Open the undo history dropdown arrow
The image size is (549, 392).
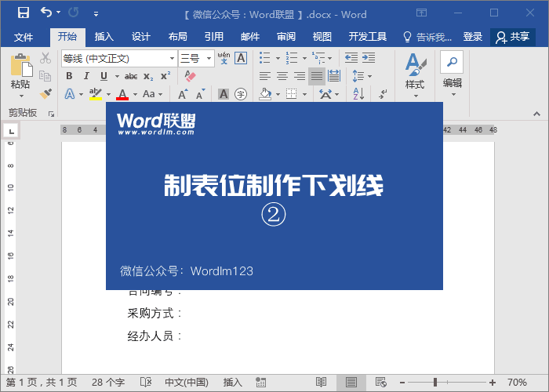pos(59,13)
